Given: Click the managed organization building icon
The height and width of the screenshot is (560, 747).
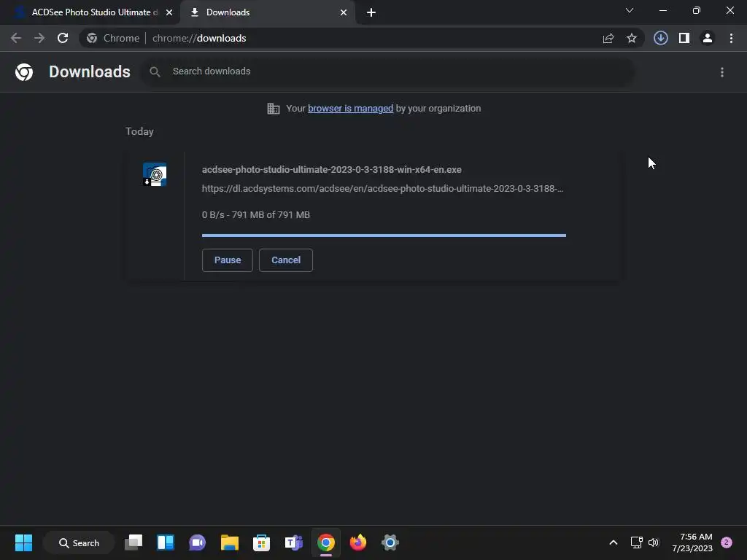Looking at the screenshot, I should click(x=274, y=109).
